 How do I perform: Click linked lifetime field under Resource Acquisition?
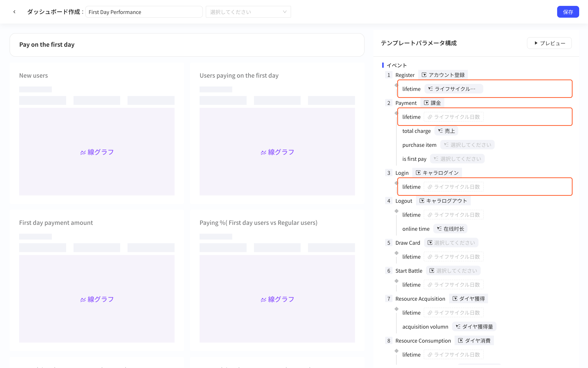tap(453, 312)
